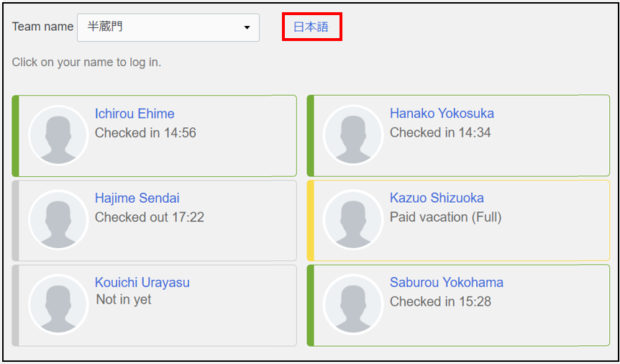Click the 'Checked in 14:56' status text
Viewport: 620px width, 364px height.
pyautogui.click(x=145, y=133)
